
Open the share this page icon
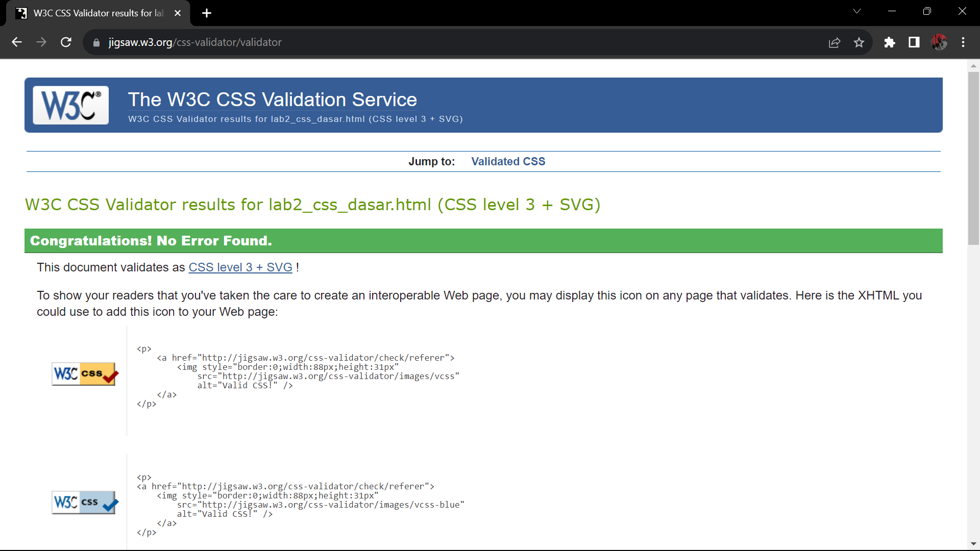click(835, 42)
